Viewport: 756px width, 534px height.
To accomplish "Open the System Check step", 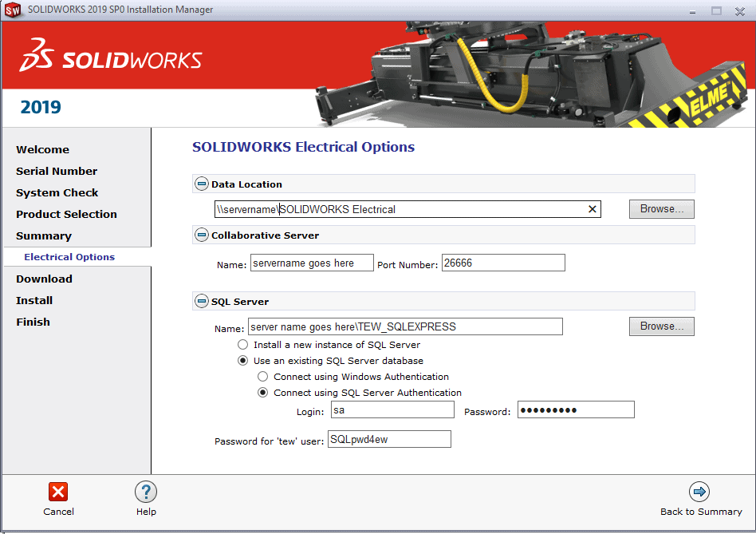I will point(57,192).
